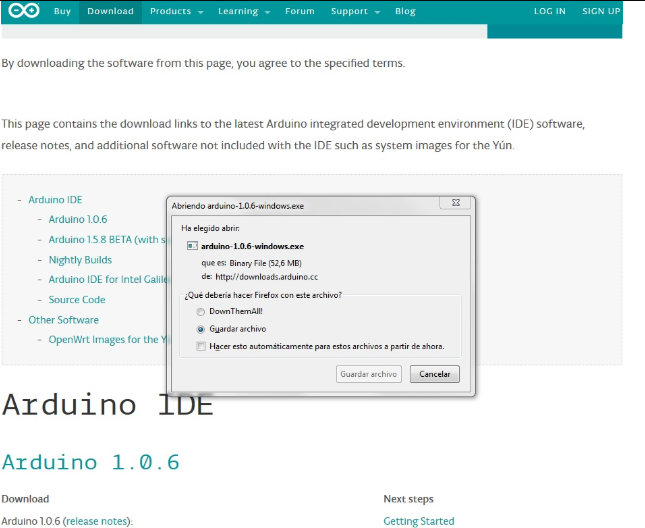Open the release notes link
Screen dimensions: 645x528
tap(97, 521)
